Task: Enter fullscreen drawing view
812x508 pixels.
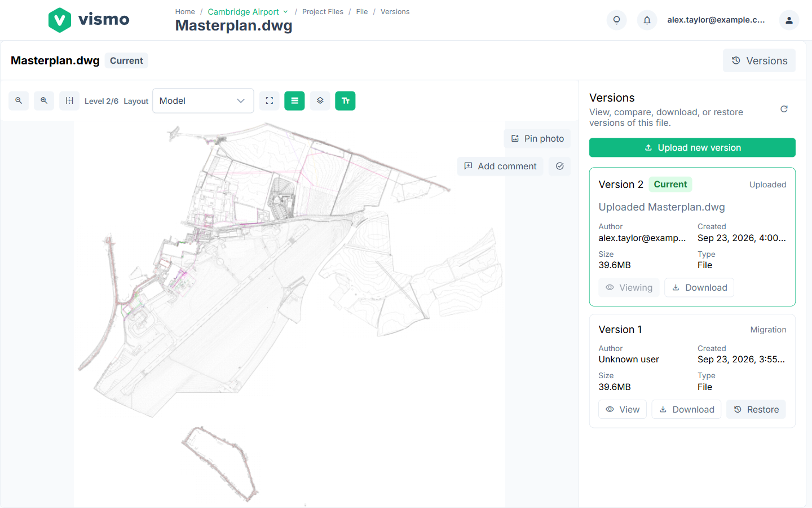Action: (270, 100)
